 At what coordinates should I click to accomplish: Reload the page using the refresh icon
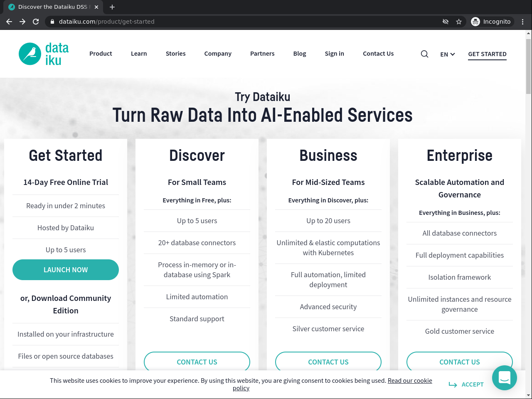tap(36, 21)
